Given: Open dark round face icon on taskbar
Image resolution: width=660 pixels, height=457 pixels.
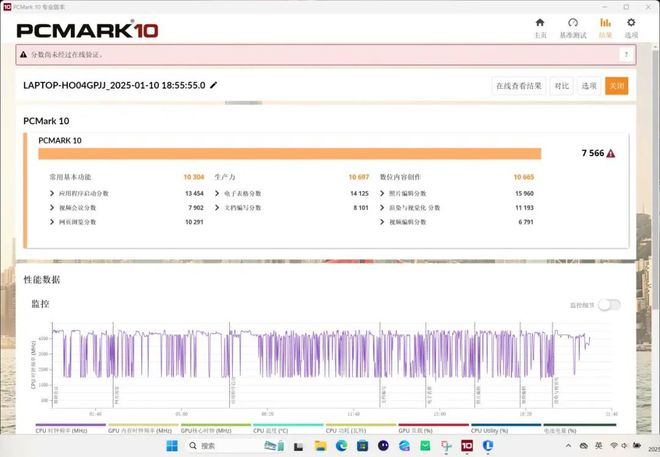Looking at the screenshot, I should pos(383,446).
